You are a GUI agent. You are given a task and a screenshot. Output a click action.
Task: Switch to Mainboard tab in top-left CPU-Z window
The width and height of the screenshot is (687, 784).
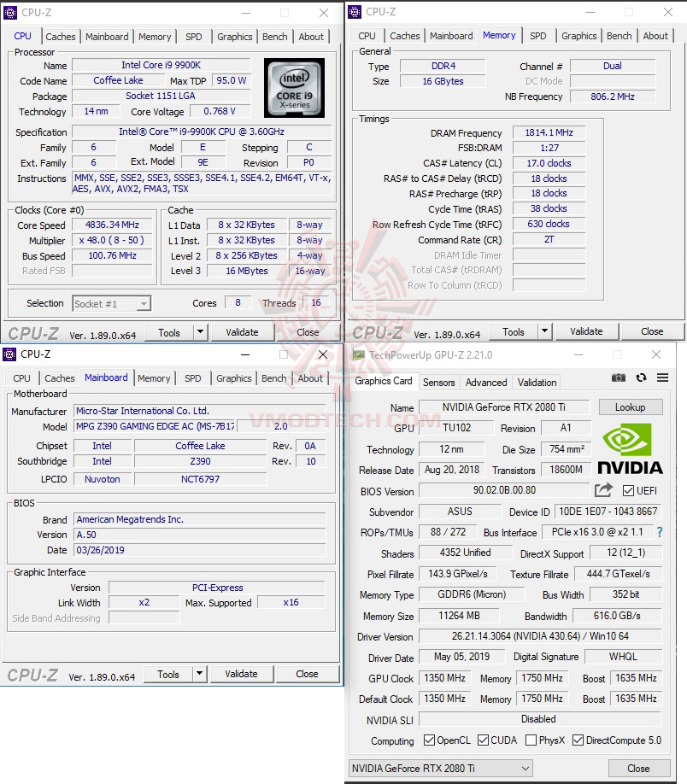(107, 37)
